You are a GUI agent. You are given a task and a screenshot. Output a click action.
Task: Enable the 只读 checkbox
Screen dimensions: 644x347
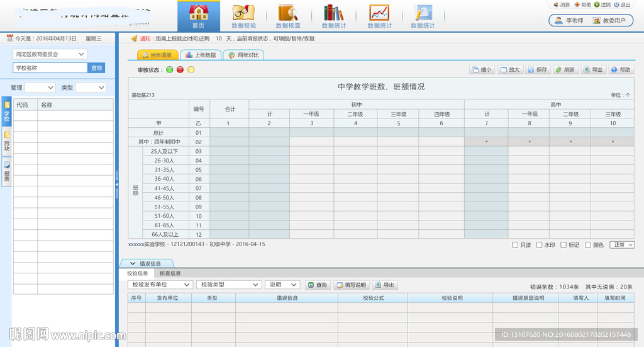click(516, 245)
